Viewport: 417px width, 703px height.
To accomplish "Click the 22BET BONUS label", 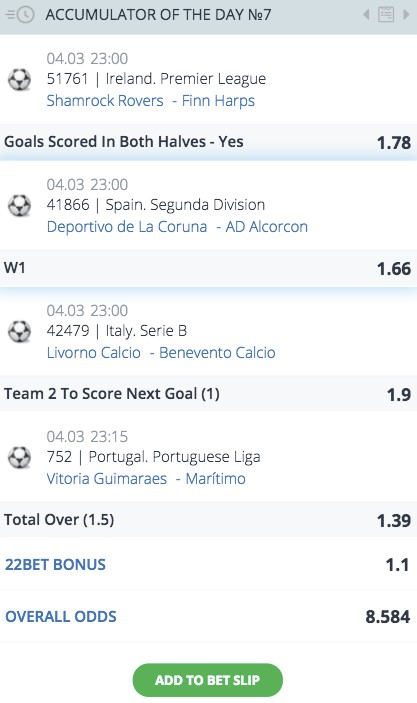I will pos(55,564).
